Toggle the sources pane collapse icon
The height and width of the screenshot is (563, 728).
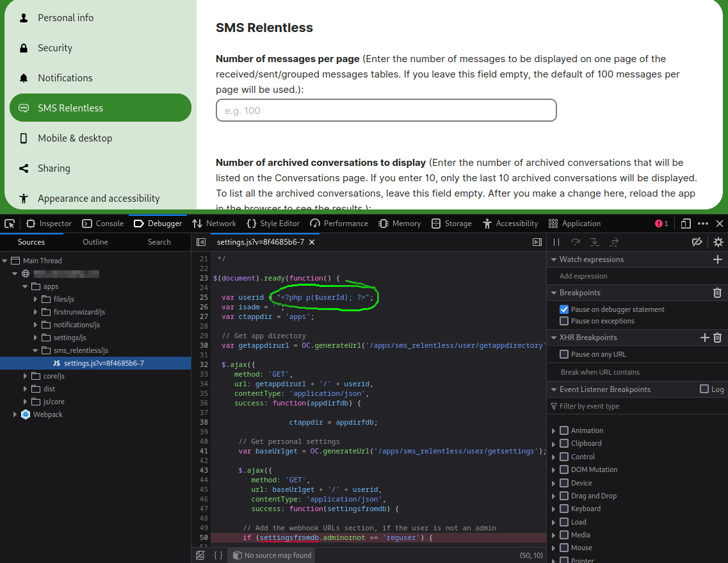[x=201, y=242]
